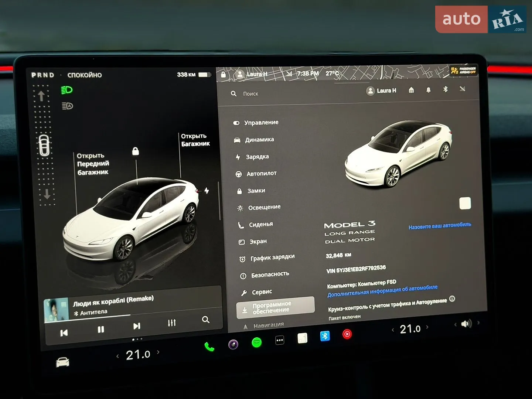This screenshot has width=532, height=399.
Task: Tap the 32,848 км odometer reading
Action: (x=338, y=255)
